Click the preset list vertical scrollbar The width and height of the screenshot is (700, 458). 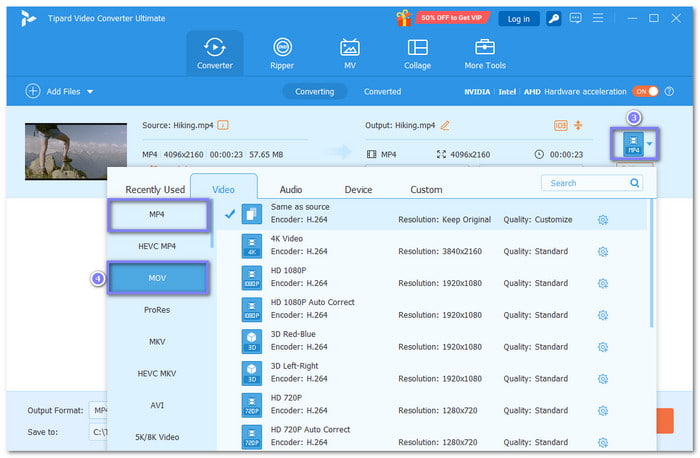651,263
